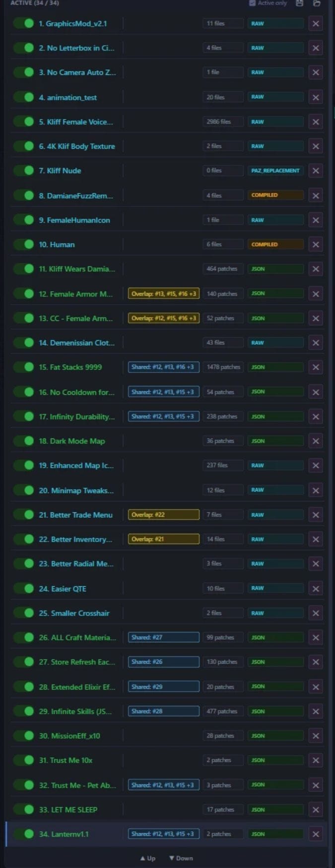Remove LET ME SLEEP via X icon
Screen dimensions: 335x868
click(316, 809)
